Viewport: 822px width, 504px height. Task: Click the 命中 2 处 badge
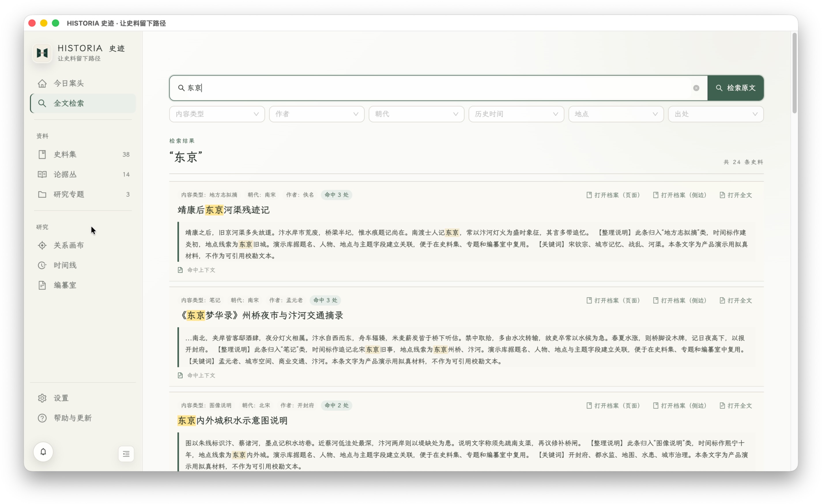click(x=337, y=405)
